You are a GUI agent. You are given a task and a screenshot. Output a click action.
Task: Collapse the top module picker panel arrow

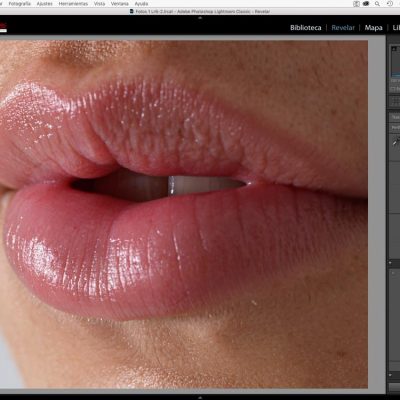click(200, 18)
